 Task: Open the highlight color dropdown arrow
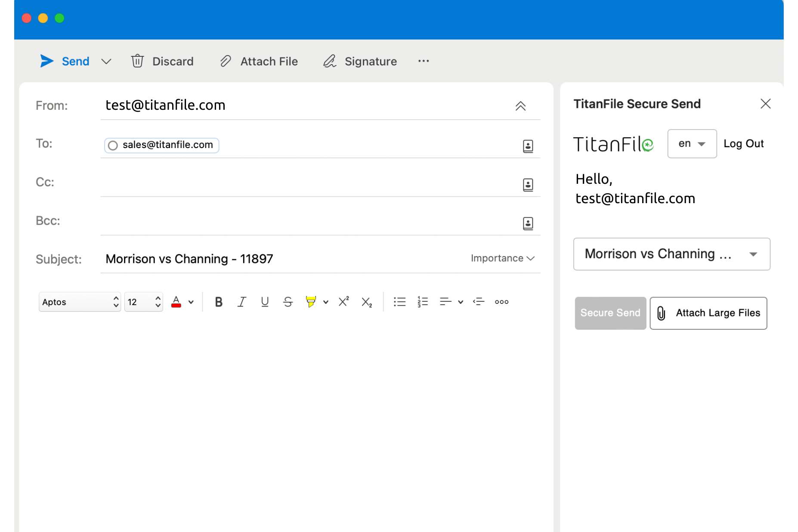point(326,302)
